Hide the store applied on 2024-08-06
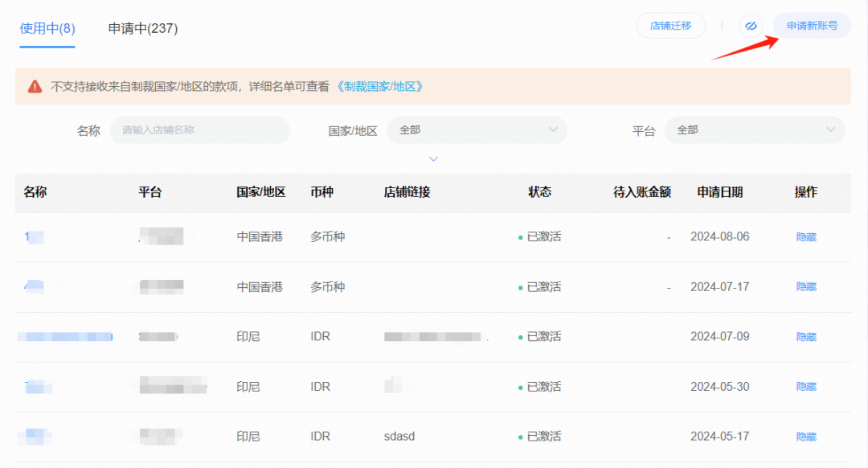This screenshot has height=468, width=868. [x=806, y=237]
